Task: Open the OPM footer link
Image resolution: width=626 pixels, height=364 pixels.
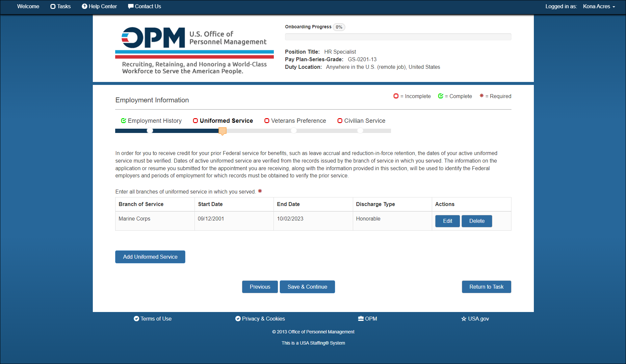Action: [x=368, y=319]
